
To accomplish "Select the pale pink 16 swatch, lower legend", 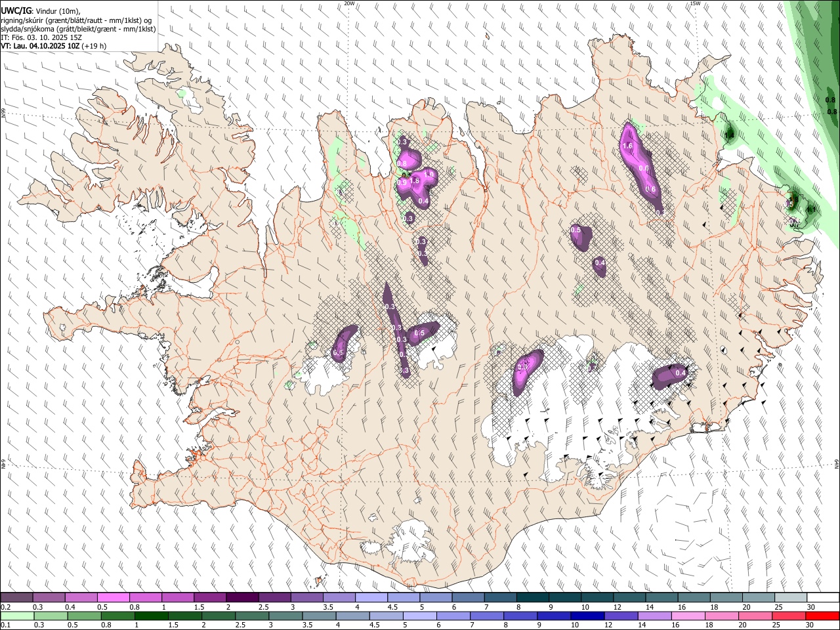I will pyautogui.click(x=688, y=616).
